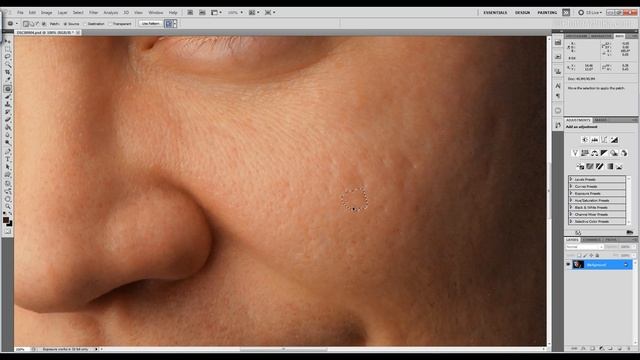Viewport: 640px width, 360px height.
Task: Select the Lasso tool
Action: tap(8, 56)
